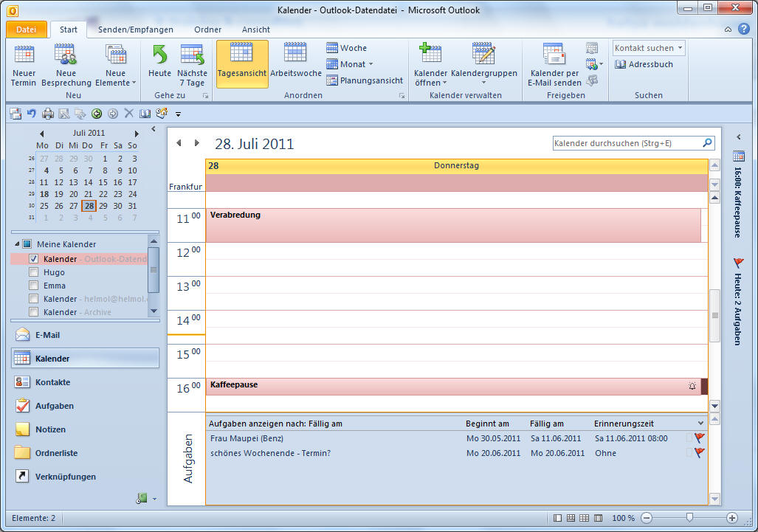Open the Ansicht tab

pyautogui.click(x=255, y=30)
